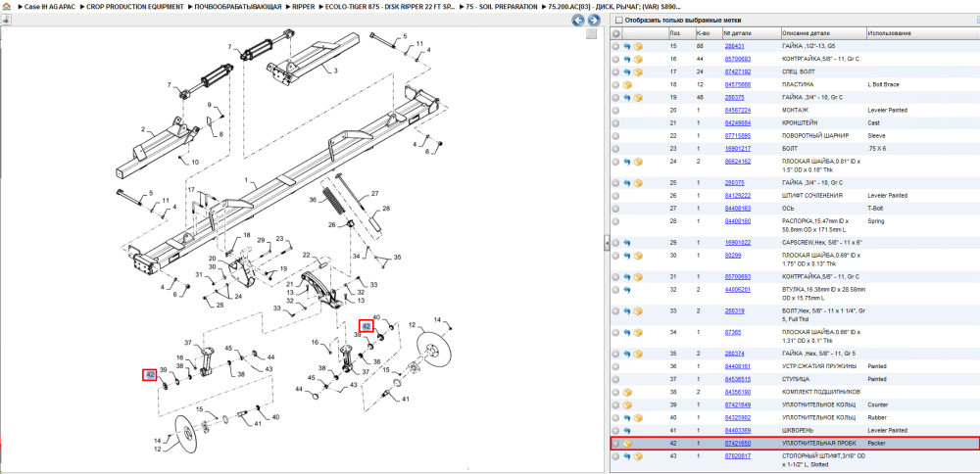Collapse the parts list splitter handle
The height and width of the screenshot is (474, 980).
[607, 244]
